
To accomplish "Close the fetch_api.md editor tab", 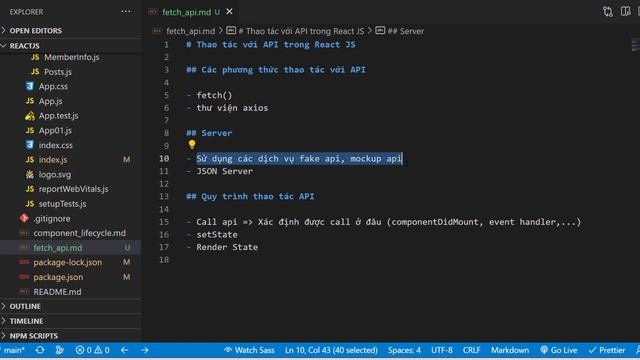I will click(229, 11).
